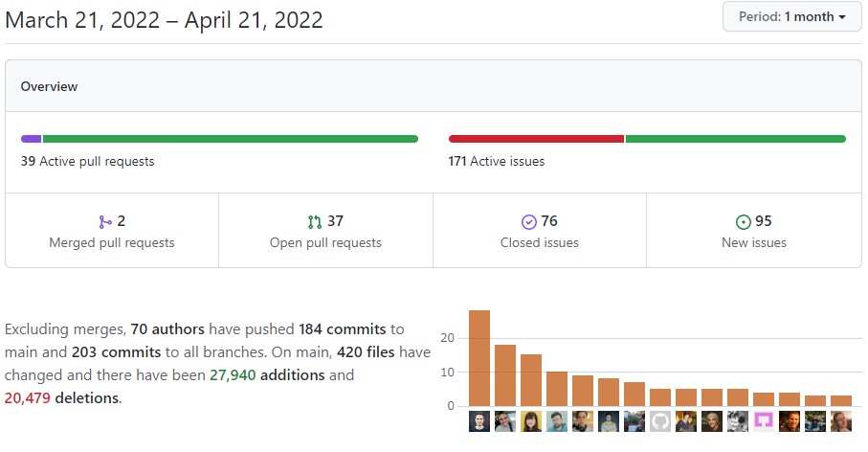The height and width of the screenshot is (452, 868).
Task: View the 37 Open pull requests
Action: pyautogui.click(x=325, y=231)
